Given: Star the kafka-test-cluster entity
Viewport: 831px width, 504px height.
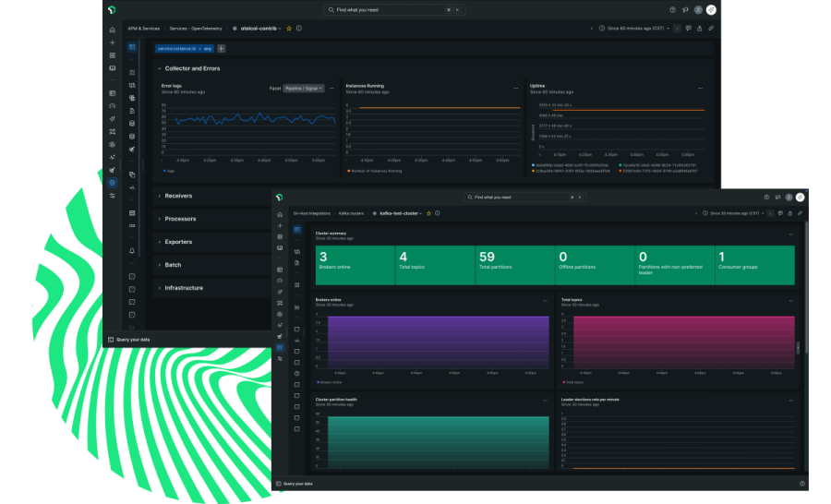Looking at the screenshot, I should point(429,213).
